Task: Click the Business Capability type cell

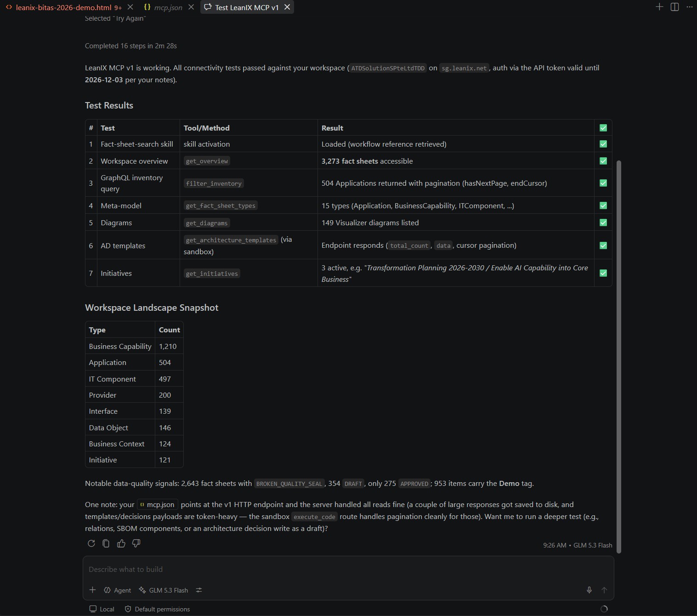Action: 120,346
